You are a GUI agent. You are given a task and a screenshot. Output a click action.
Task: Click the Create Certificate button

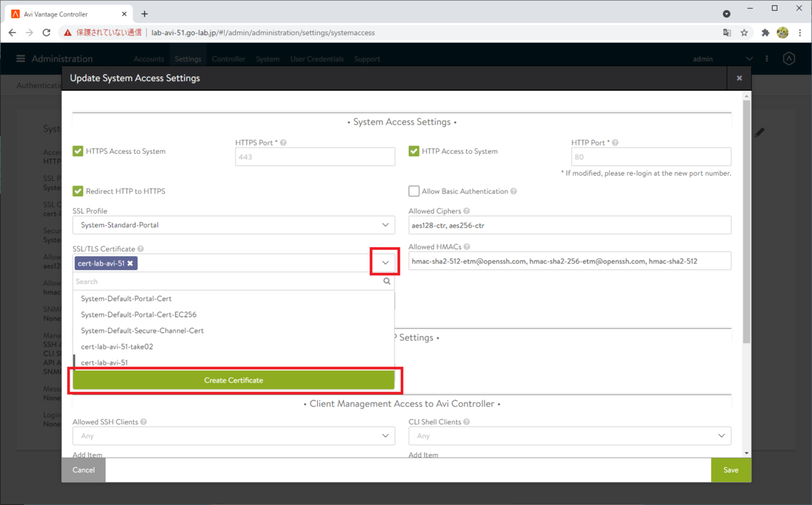tap(233, 380)
